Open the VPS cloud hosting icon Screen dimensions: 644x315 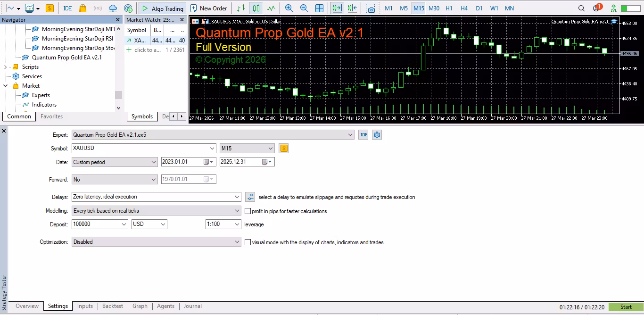click(x=113, y=8)
